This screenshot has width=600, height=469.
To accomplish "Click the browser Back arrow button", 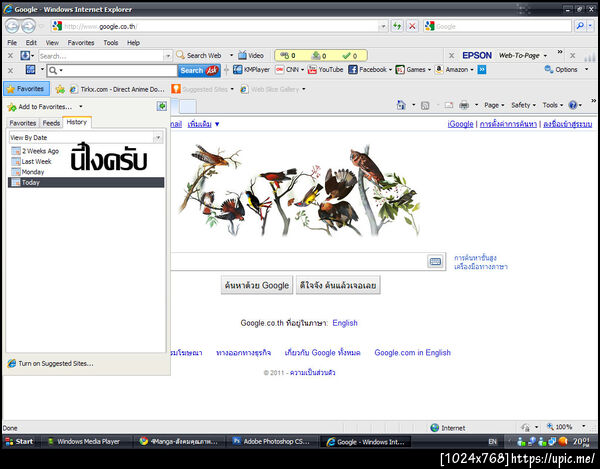I will click(12, 26).
